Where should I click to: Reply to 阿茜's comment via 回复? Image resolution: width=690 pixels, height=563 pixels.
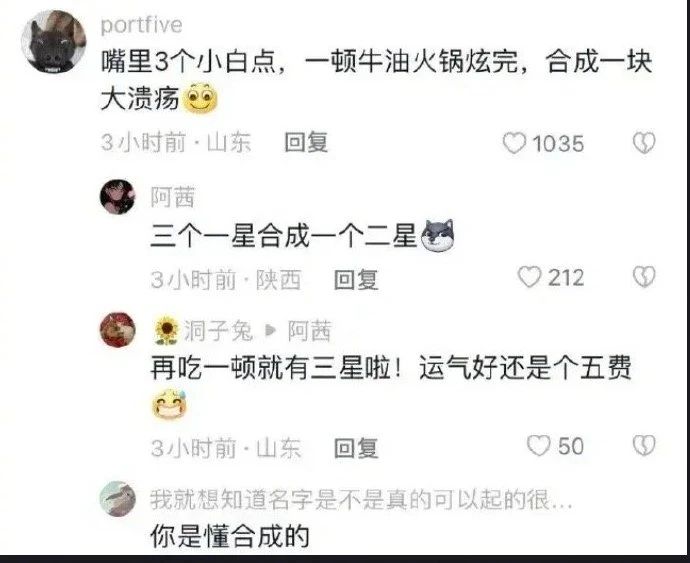coord(356,279)
